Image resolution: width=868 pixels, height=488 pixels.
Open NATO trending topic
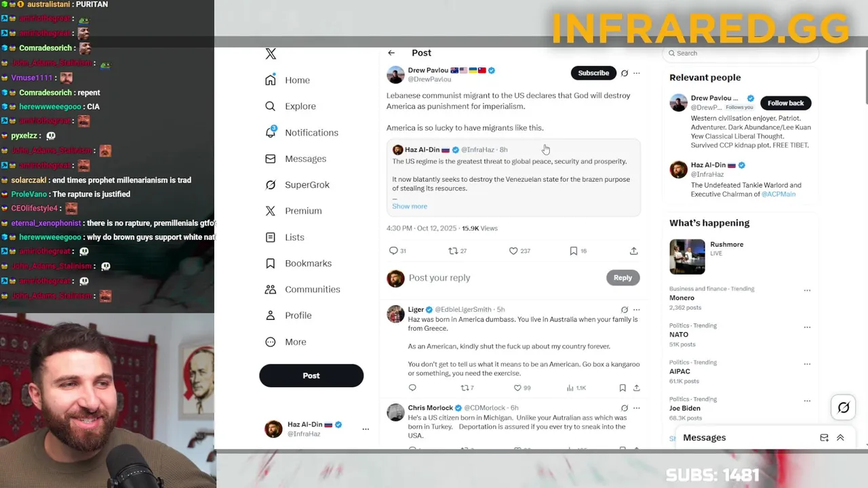(679, 335)
